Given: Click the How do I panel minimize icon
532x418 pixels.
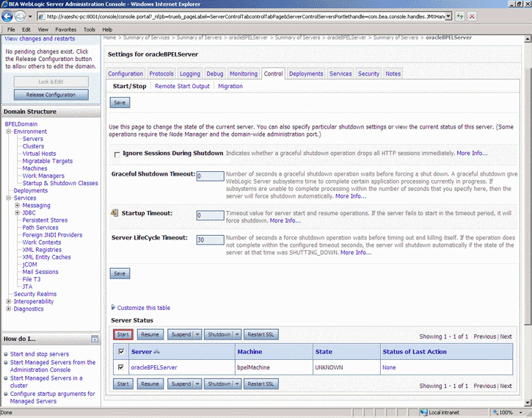Looking at the screenshot, I should (x=95, y=339).
